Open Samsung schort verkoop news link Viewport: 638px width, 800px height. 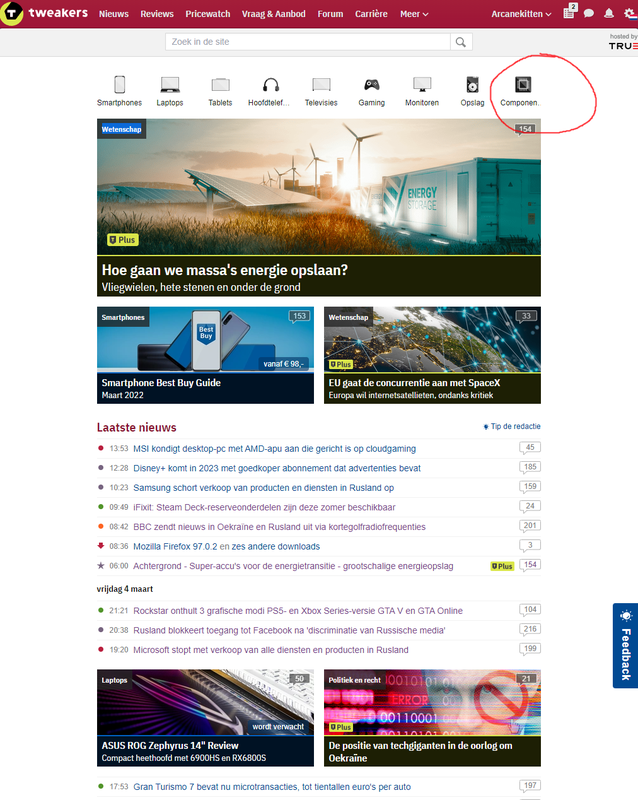click(263, 488)
